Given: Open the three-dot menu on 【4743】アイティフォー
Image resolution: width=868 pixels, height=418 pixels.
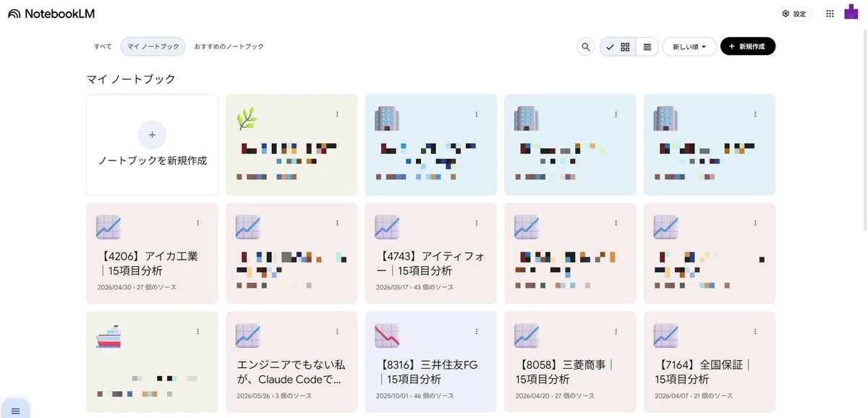Looking at the screenshot, I should (477, 223).
